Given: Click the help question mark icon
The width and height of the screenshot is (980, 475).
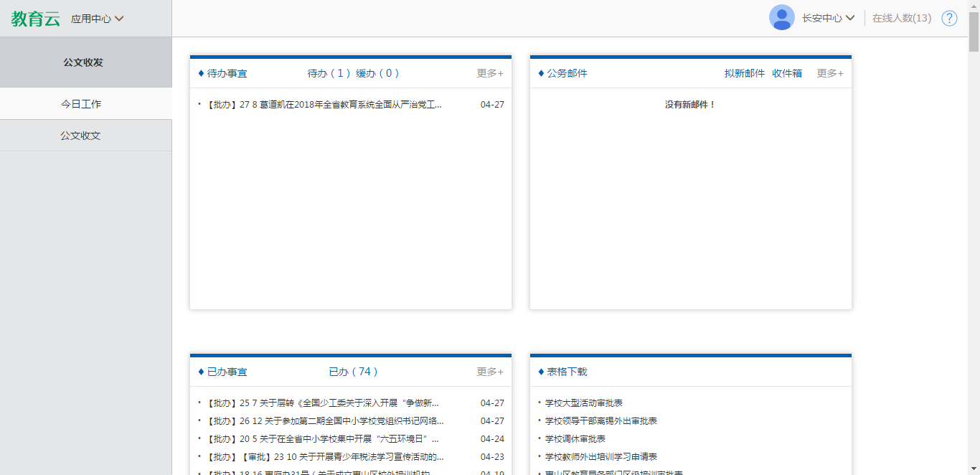Looking at the screenshot, I should tap(949, 18).
